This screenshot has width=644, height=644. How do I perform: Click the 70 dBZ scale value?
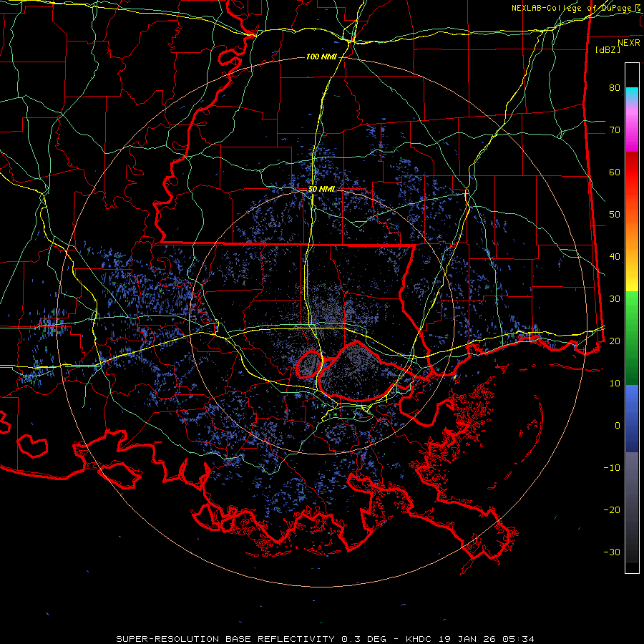(x=615, y=130)
